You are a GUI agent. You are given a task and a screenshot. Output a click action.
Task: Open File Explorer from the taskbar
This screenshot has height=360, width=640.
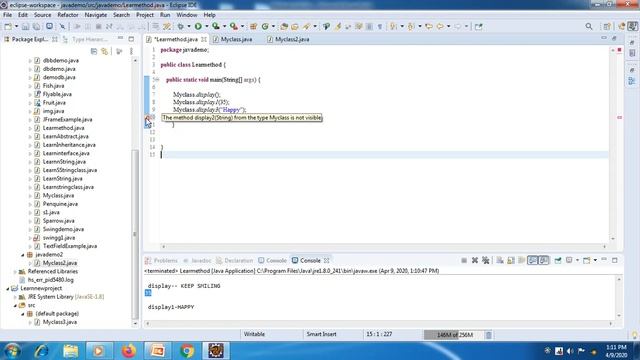[70, 351]
